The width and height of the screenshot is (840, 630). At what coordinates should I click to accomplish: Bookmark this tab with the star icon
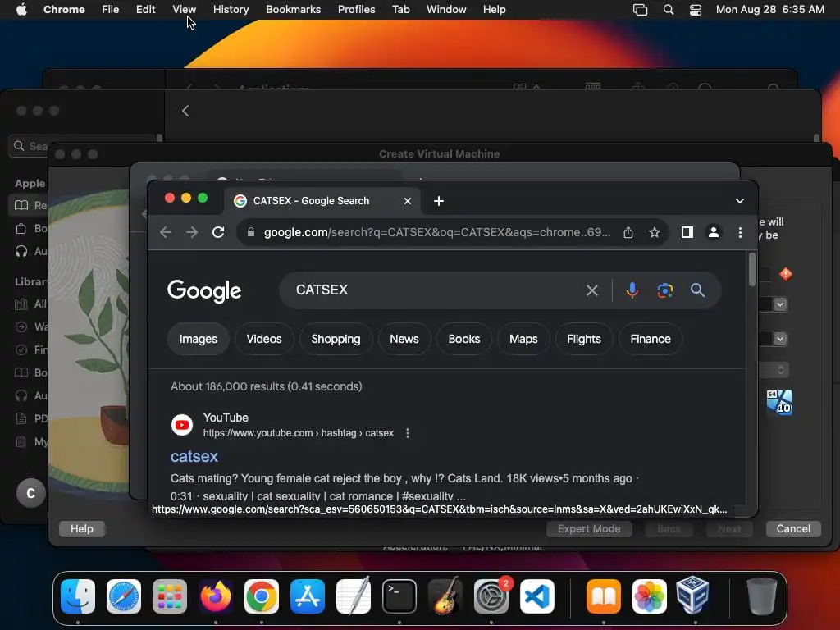coord(654,232)
